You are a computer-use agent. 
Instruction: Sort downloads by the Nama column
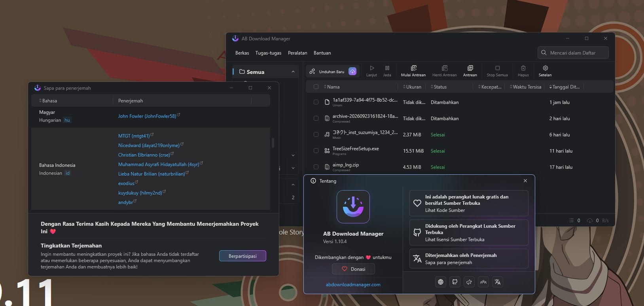coord(332,87)
